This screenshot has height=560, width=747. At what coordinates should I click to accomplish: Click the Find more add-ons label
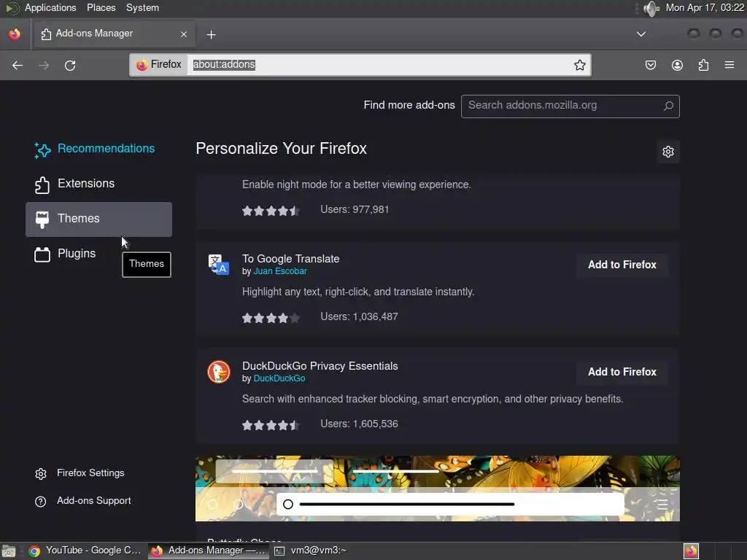tap(409, 105)
